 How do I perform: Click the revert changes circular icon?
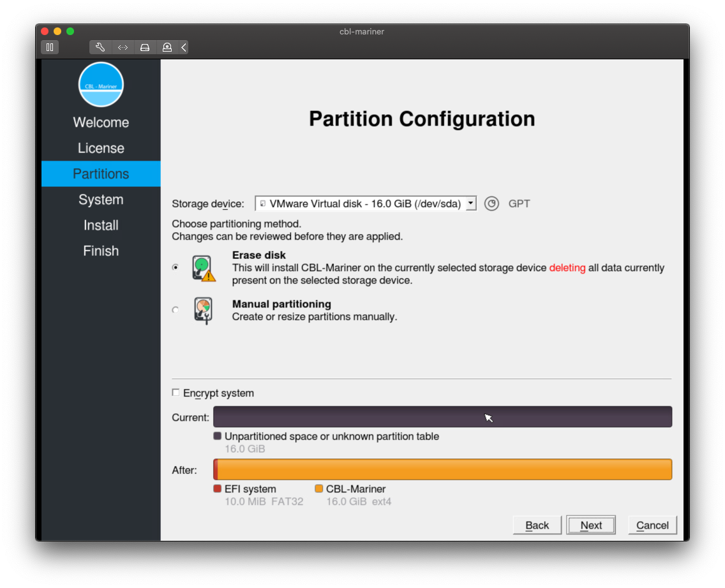[x=491, y=204]
